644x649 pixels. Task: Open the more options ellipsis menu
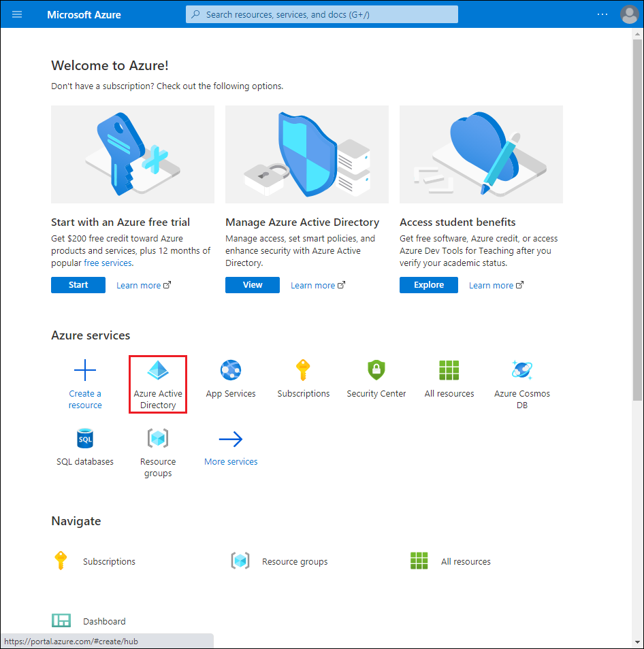click(602, 14)
